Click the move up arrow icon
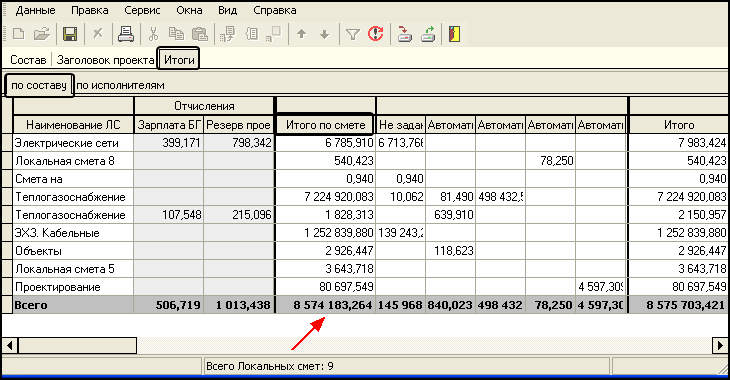730x380 pixels. [x=302, y=34]
